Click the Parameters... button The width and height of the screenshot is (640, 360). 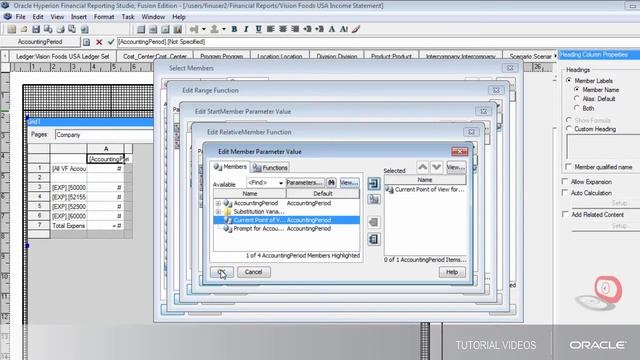click(x=305, y=182)
